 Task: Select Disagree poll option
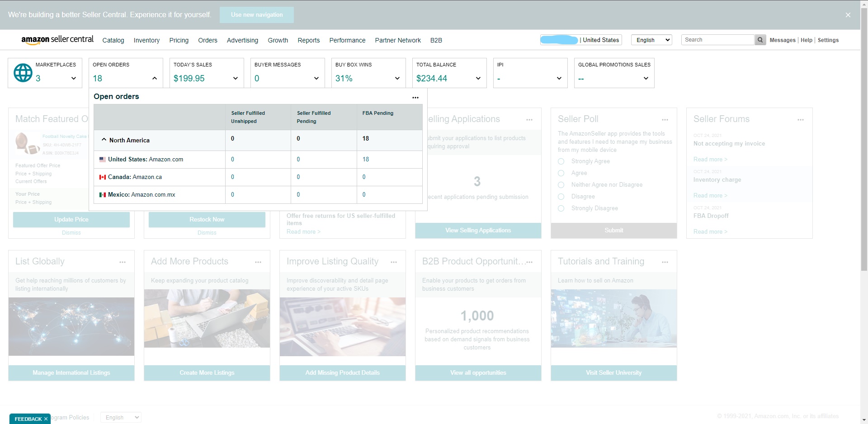click(x=561, y=197)
